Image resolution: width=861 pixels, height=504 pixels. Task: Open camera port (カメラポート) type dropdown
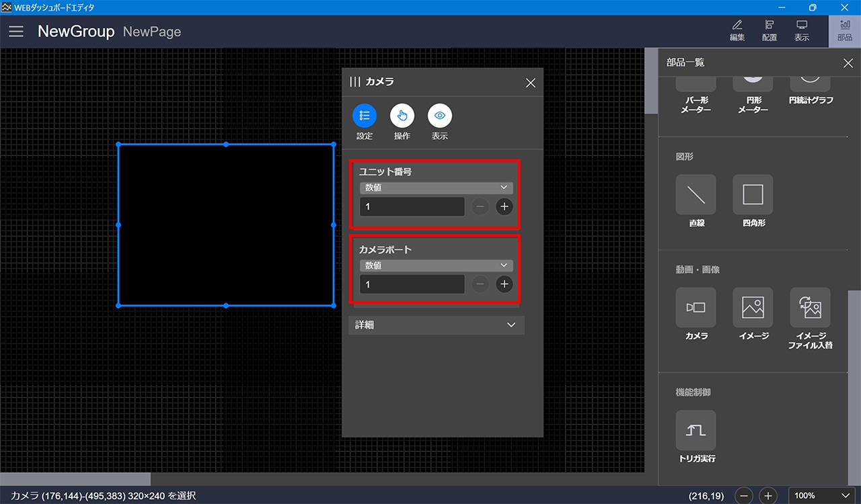point(437,265)
